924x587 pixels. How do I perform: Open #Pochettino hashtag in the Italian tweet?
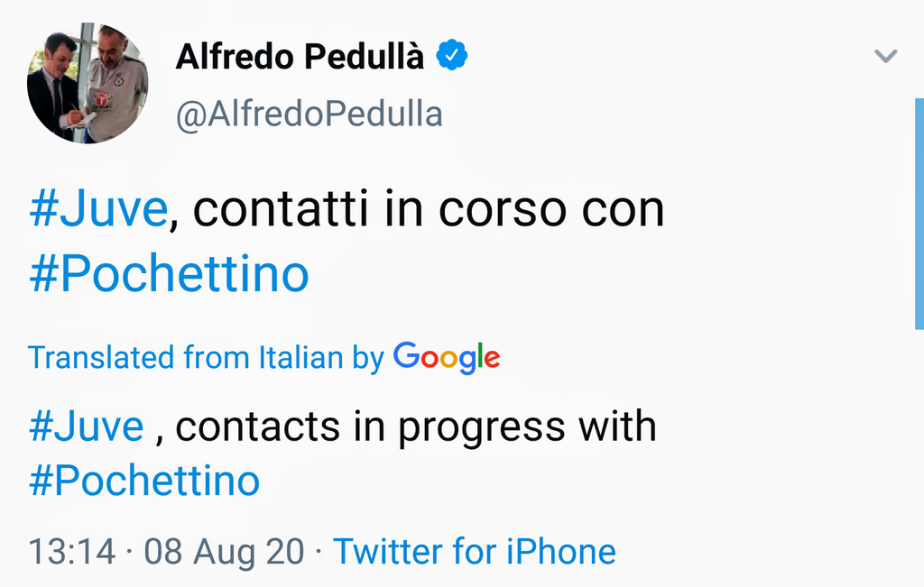pos(169,273)
